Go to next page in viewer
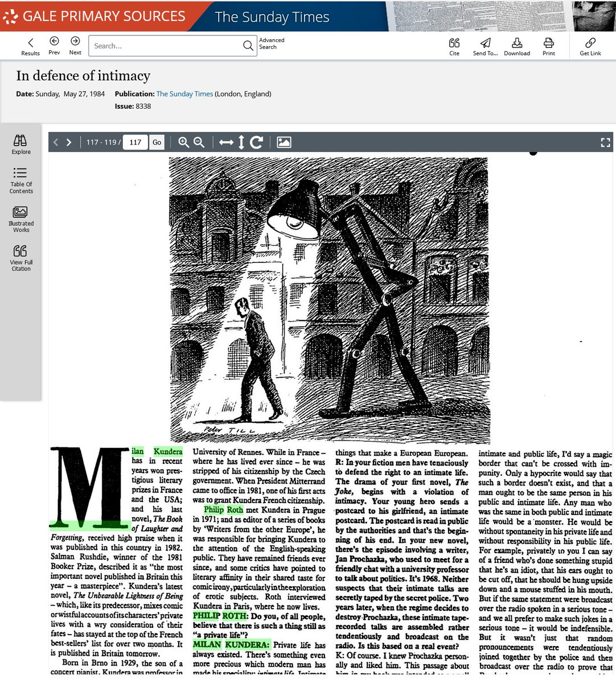This screenshot has width=616, height=683. [x=69, y=142]
